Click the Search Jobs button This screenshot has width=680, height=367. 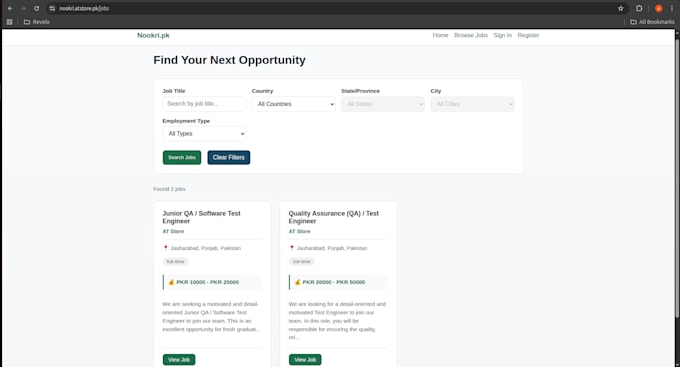[182, 157]
